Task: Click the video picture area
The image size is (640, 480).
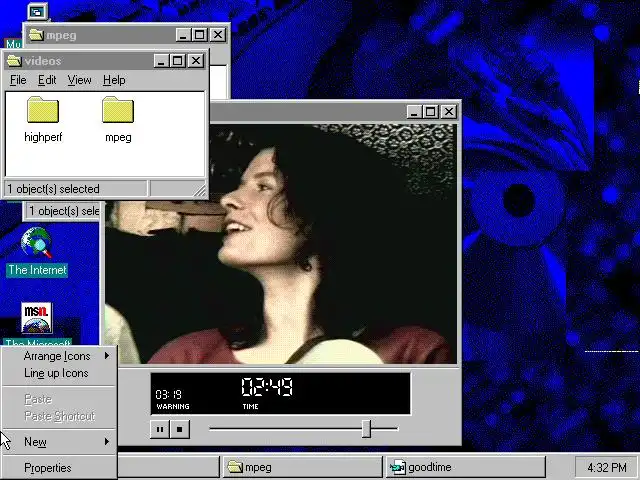Action: pos(281,243)
